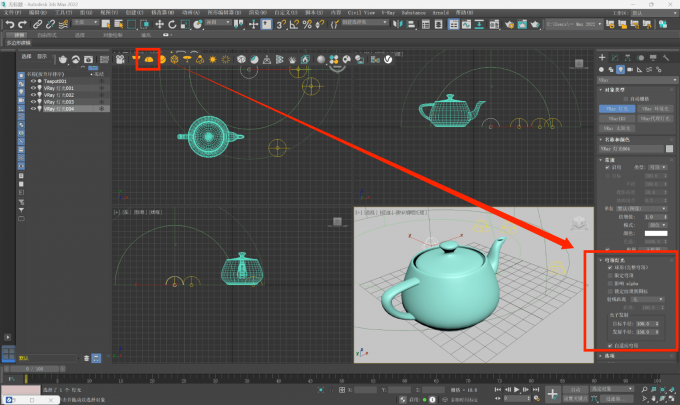Screen dimensions: 680x405
Task: Open the VRay light category dropdown
Action: point(637,80)
